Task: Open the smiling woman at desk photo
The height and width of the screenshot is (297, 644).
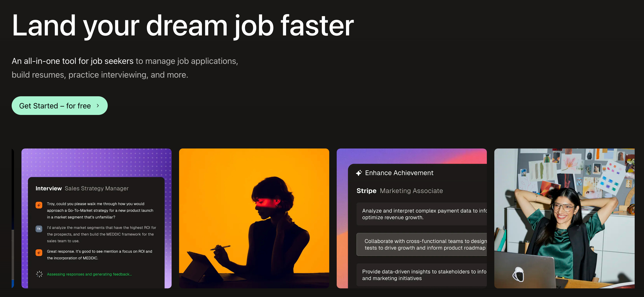Action: (564, 218)
